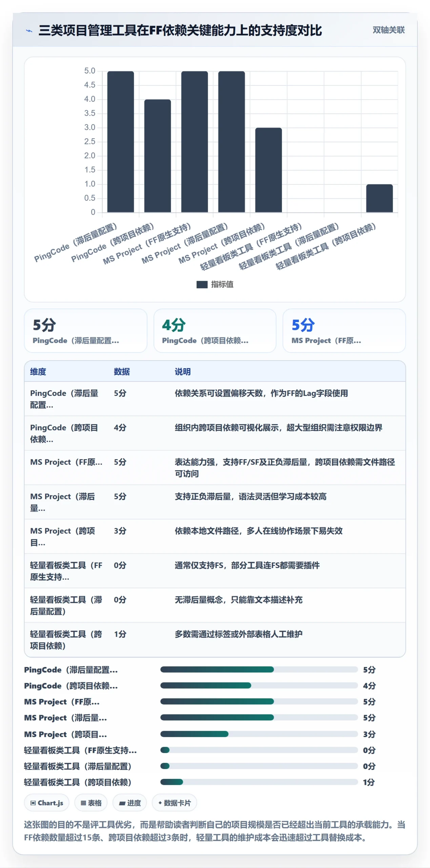Image resolution: width=430 pixels, height=868 pixels.
Task: Click the lightning icon beside the chart title
Action: [x=29, y=31]
